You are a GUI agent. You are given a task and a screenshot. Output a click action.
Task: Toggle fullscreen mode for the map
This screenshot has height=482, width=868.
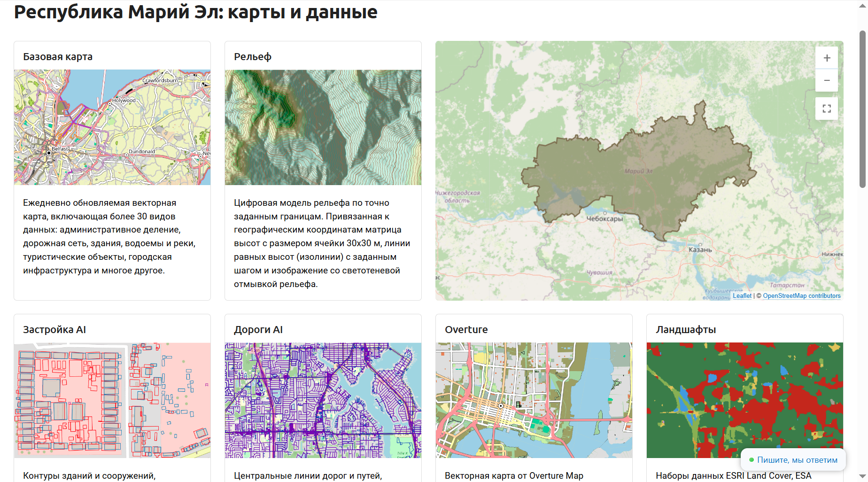[827, 109]
